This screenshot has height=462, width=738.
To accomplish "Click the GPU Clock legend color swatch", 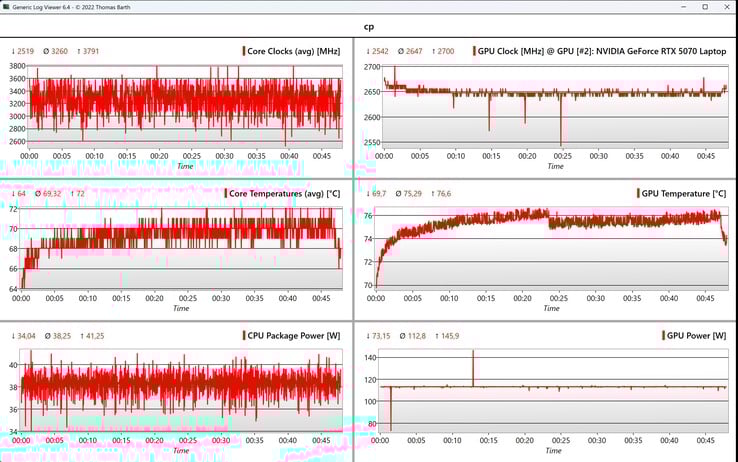I will (475, 51).
